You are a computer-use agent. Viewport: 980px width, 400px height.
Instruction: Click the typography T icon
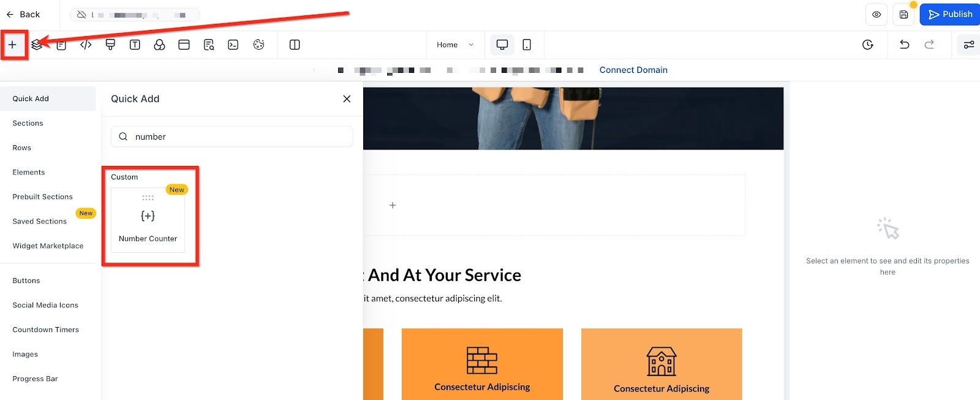pyautogui.click(x=135, y=45)
